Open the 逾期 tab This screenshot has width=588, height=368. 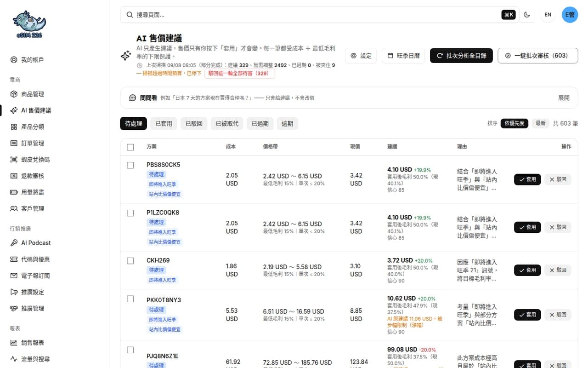pos(288,123)
